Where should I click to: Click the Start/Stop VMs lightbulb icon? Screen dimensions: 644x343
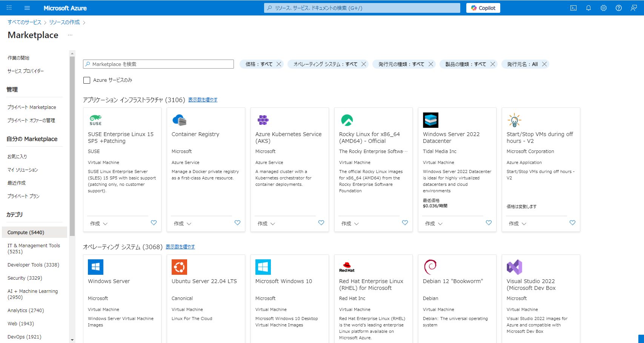(x=514, y=120)
